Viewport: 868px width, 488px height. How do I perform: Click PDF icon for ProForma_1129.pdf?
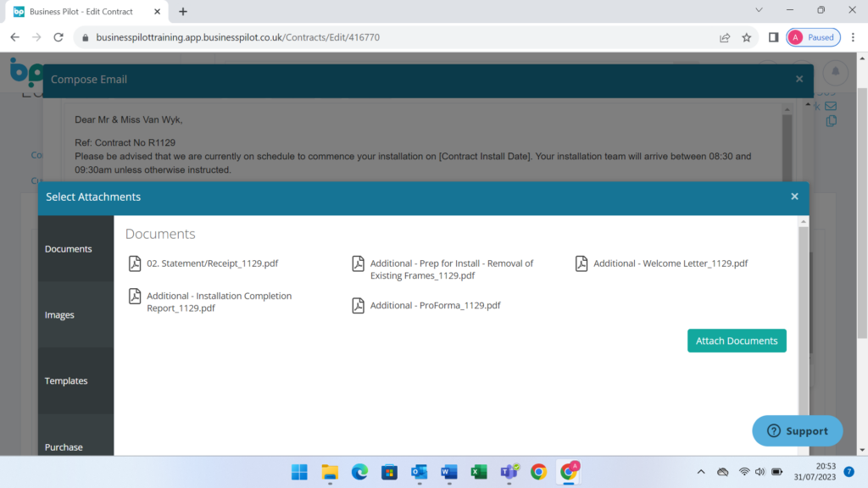[359, 305]
